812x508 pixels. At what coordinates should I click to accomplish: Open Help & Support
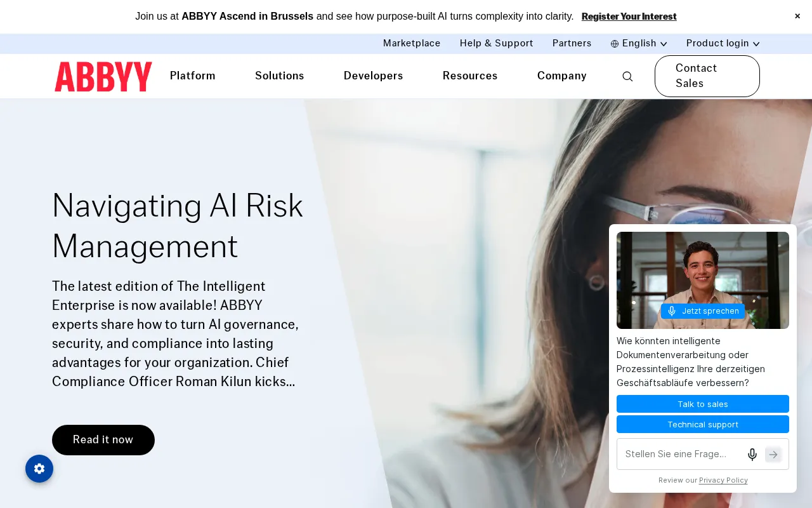tap(497, 43)
